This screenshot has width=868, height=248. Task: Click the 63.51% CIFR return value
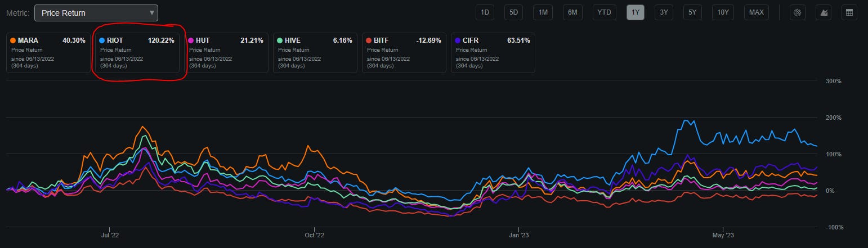518,41
